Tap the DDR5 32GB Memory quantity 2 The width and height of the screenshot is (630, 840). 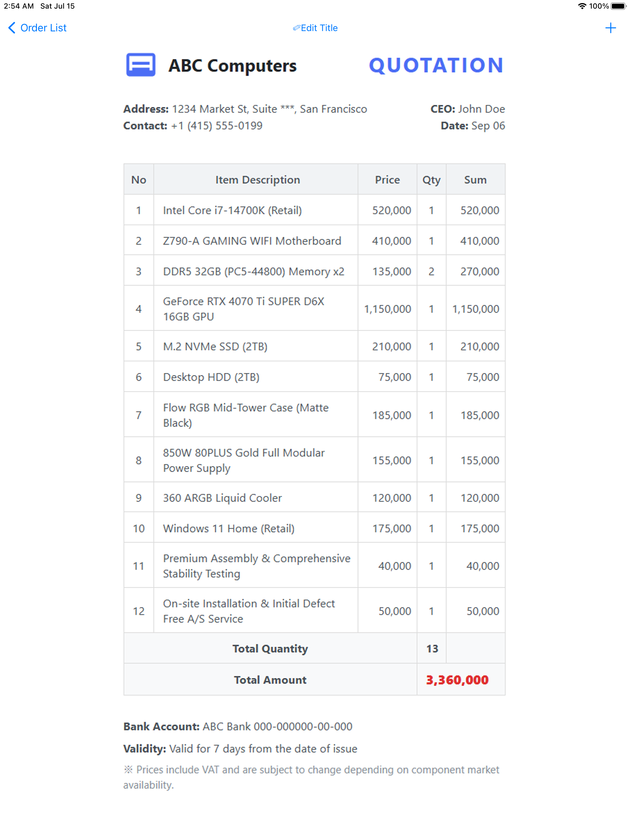click(431, 271)
